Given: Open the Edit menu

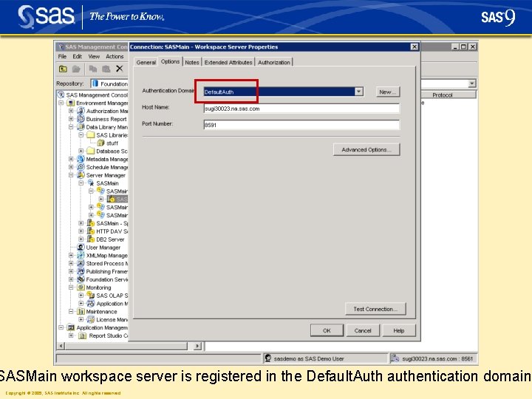Looking at the screenshot, I should click(78, 56).
